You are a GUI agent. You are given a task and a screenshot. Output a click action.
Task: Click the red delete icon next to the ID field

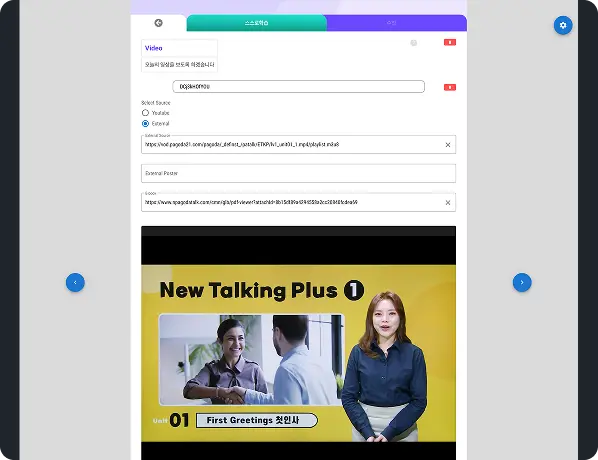tap(450, 87)
